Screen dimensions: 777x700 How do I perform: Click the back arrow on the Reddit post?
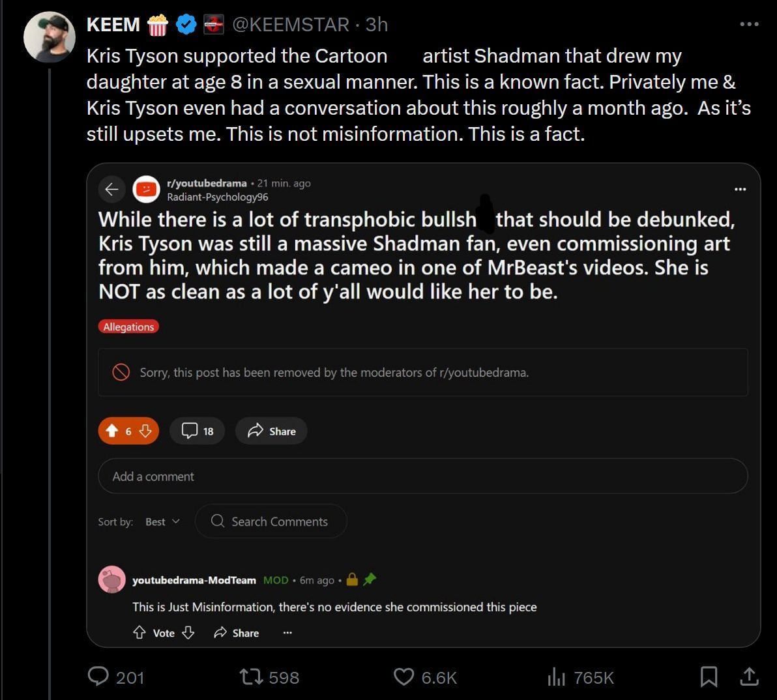coord(112,189)
